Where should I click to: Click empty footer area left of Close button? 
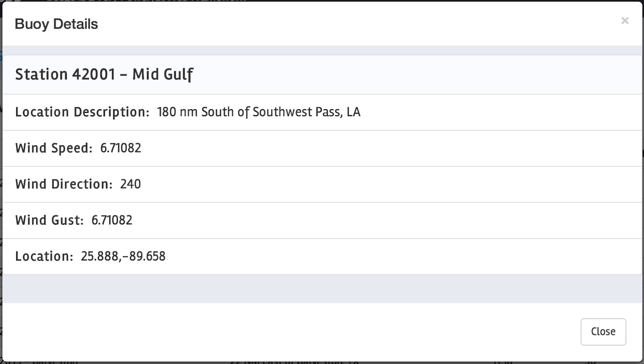pos(290,331)
